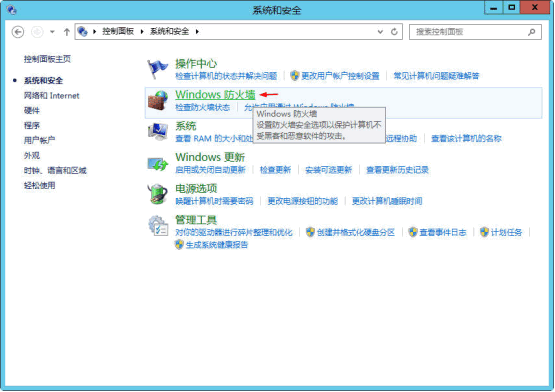Screen dimensions: 555x392
Task: Click the Refresh button in address bar
Action: [394, 32]
